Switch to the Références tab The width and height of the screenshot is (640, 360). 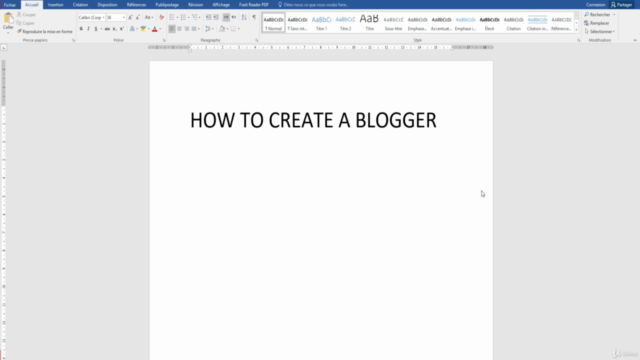[136, 4]
